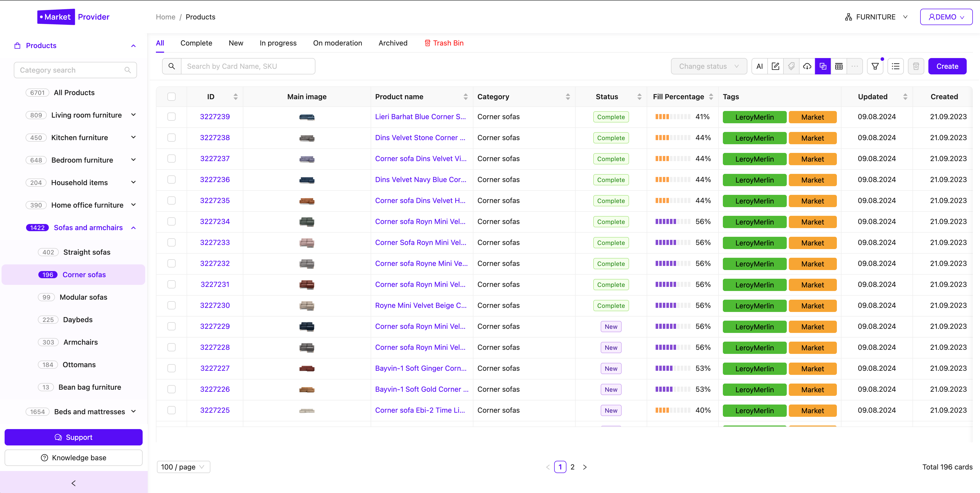Check the select-all checkbox in table header
This screenshot has width=980, height=493.
pos(172,96)
